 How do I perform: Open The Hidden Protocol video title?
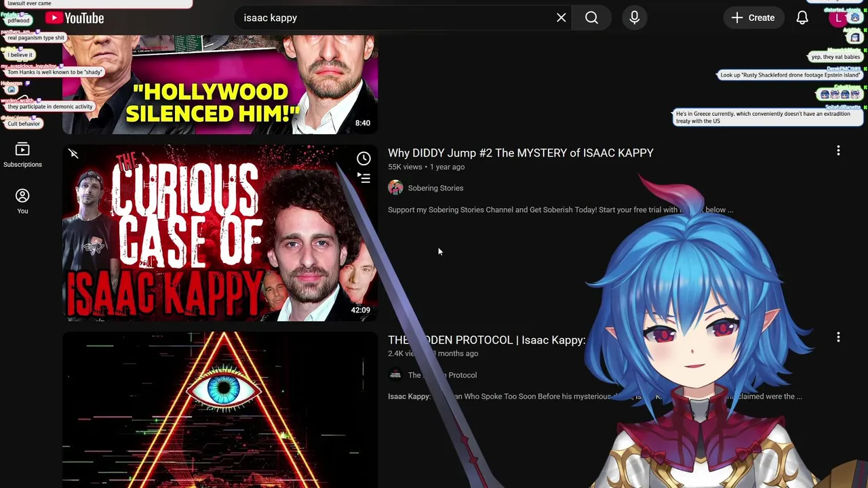tap(486, 340)
